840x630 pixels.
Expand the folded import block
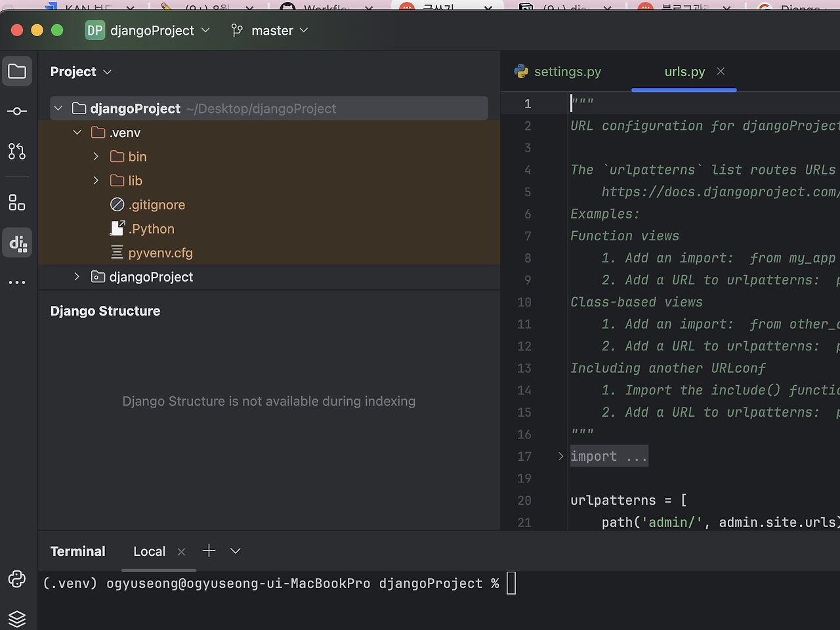[x=560, y=456]
